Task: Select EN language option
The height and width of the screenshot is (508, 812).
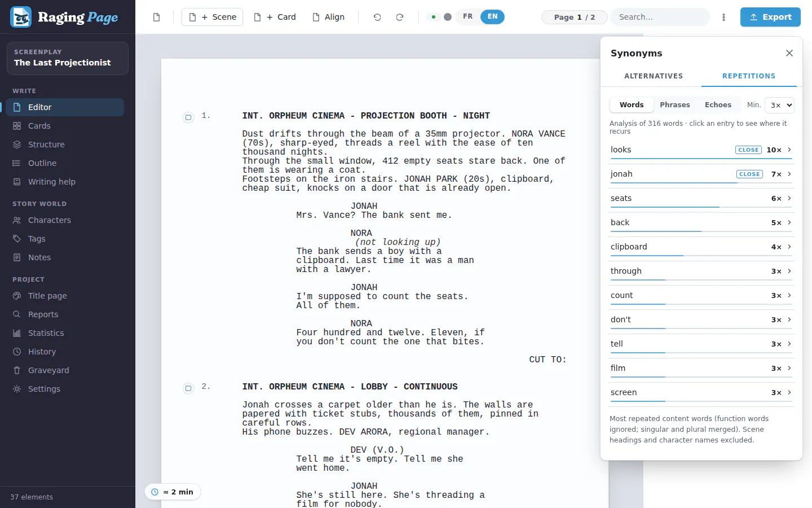Action: pos(492,17)
